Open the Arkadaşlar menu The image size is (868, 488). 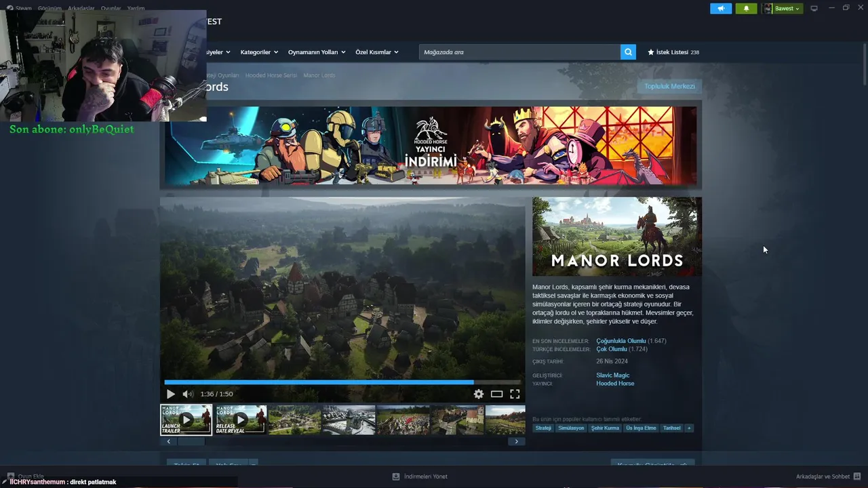click(81, 8)
